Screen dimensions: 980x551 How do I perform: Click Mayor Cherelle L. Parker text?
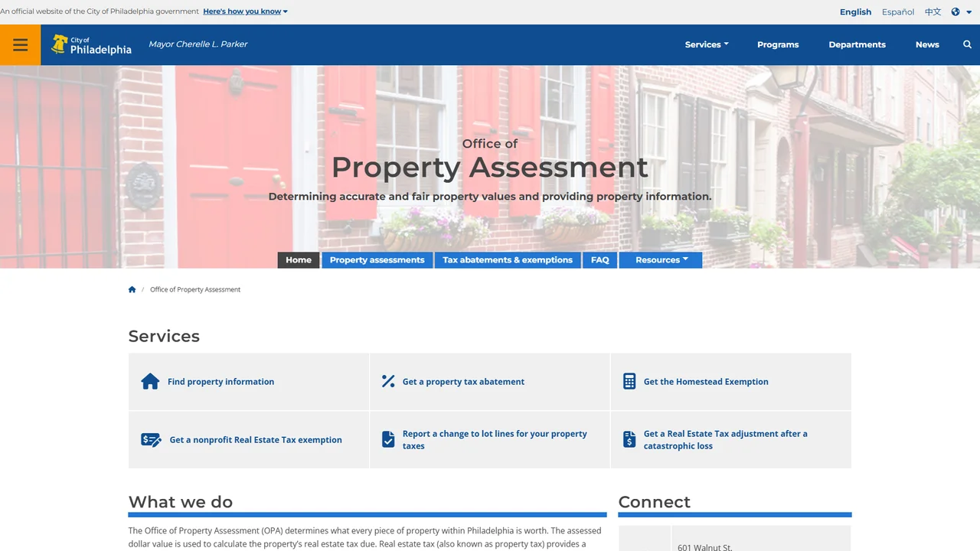[x=198, y=44]
